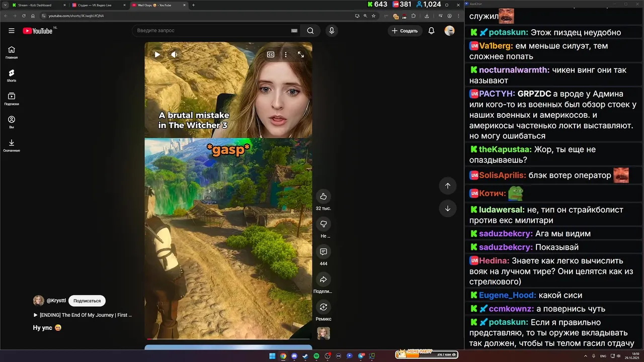Viewport: 644px width, 362px height.
Task: Open the YouTube hamburger guide menu
Action: pyautogui.click(x=12, y=31)
